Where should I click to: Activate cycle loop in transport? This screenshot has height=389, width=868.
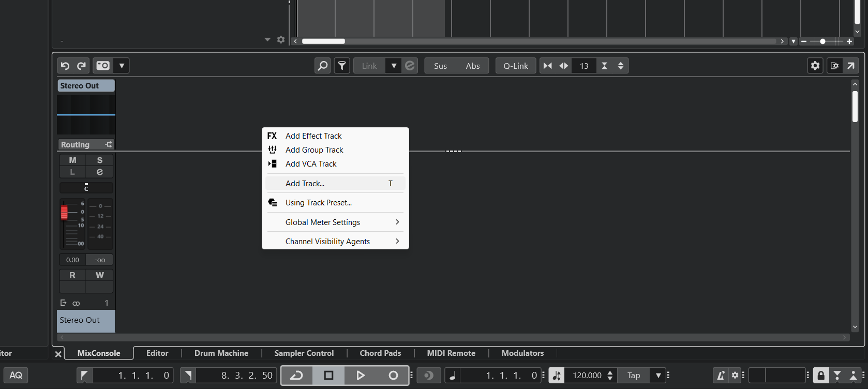pos(297,376)
